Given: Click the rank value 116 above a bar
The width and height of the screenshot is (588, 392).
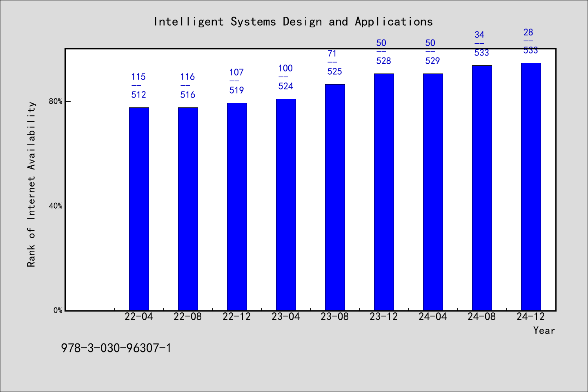Looking at the screenshot, I should [x=187, y=77].
